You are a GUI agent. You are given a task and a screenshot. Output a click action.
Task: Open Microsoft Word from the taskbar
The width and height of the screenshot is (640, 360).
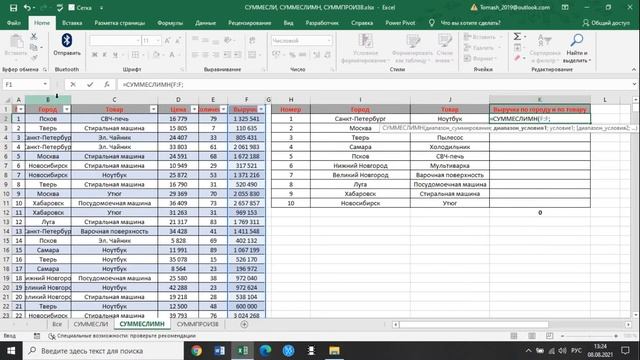coord(219,351)
